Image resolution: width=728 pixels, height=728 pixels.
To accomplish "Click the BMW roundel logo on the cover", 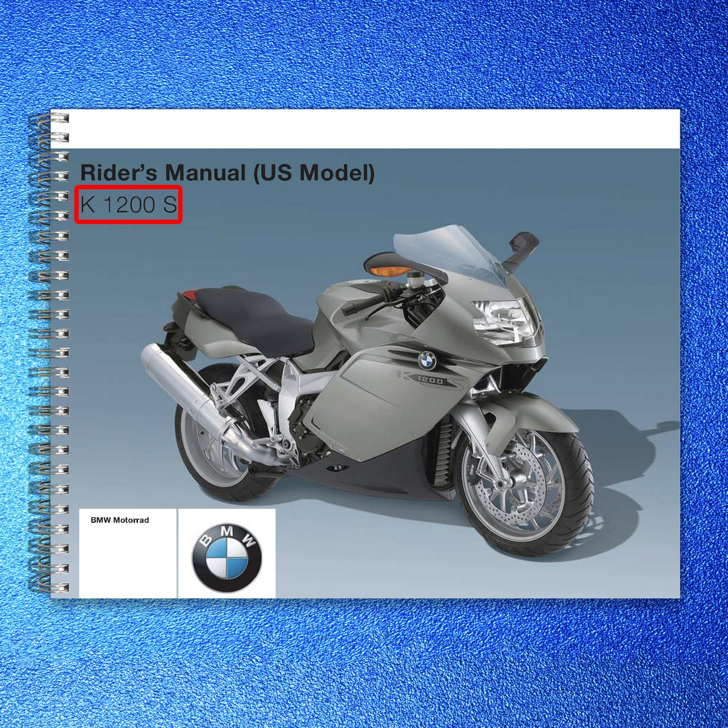I will pyautogui.click(x=227, y=558).
